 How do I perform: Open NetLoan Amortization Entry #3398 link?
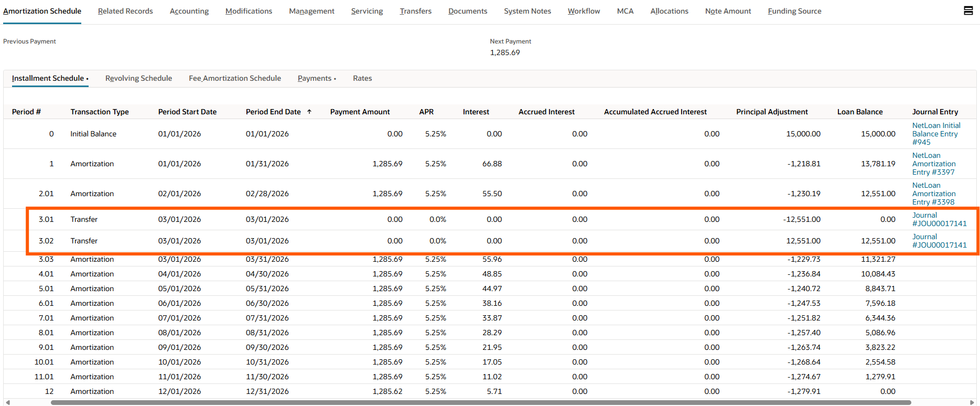[933, 194]
